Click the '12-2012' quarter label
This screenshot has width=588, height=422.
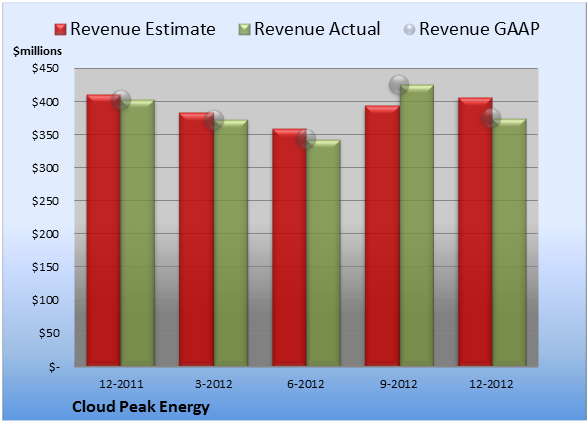491,384
